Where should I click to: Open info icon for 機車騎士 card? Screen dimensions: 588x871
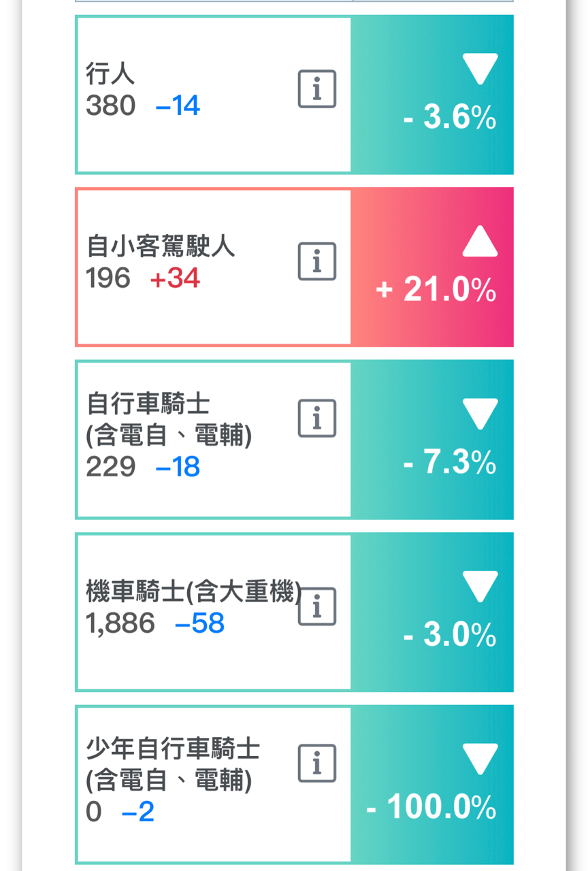pos(317,606)
